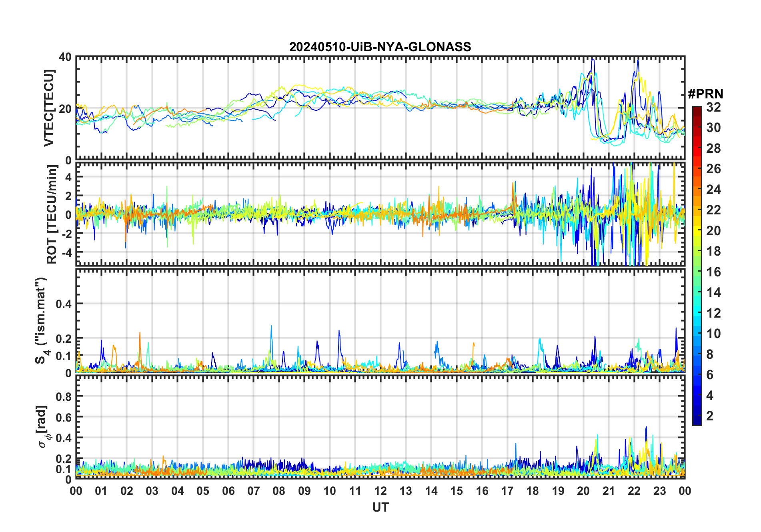Click the x-axis hour label 13
Image resolution: width=761 pixels, height=532 pixels.
406,491
